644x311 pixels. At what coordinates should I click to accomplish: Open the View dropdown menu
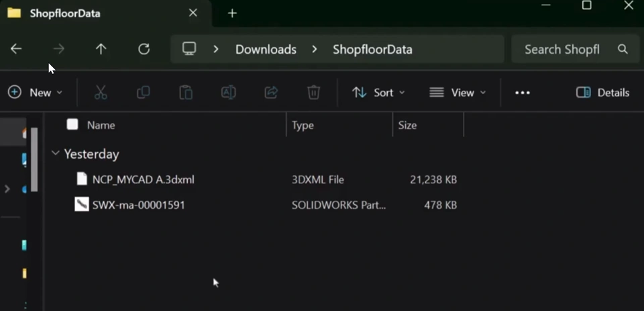pyautogui.click(x=458, y=93)
